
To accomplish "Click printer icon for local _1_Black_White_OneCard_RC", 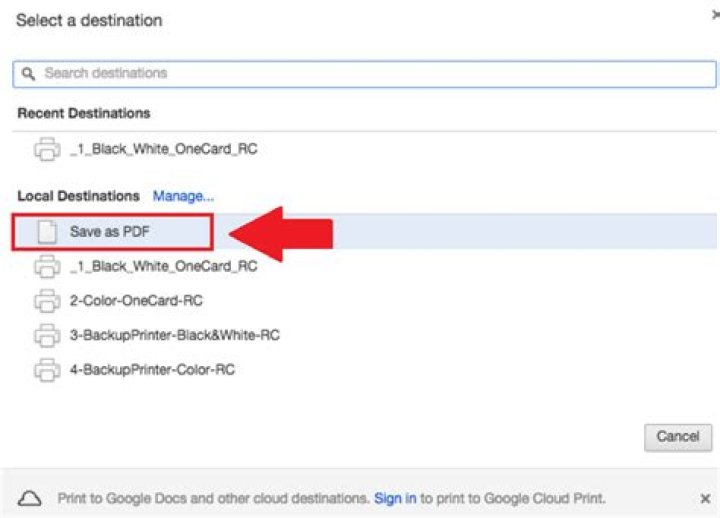I will [x=47, y=266].
